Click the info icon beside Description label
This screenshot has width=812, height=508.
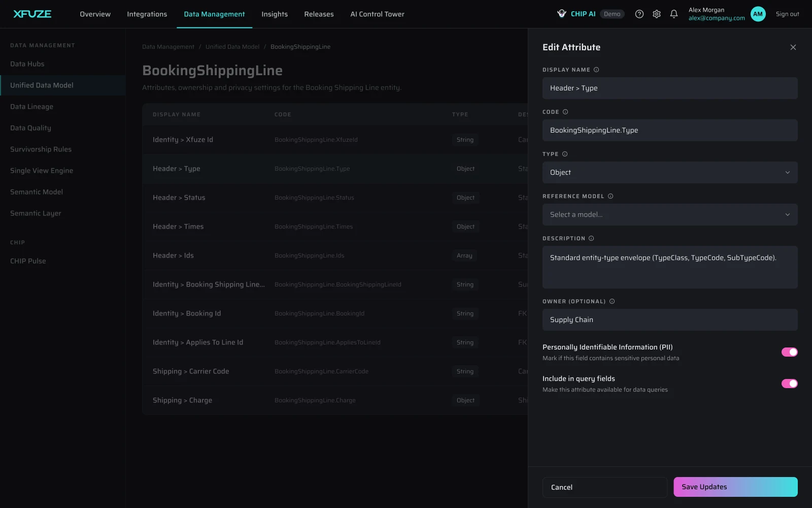click(591, 238)
